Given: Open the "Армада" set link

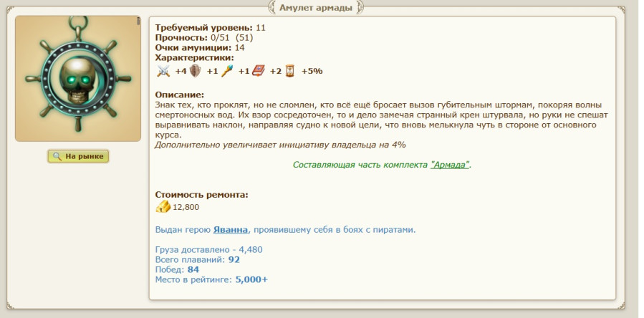Looking at the screenshot, I should 449,165.
